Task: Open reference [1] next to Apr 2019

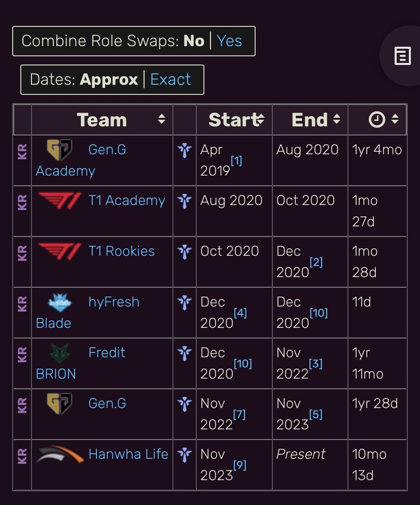Action: click(236, 160)
